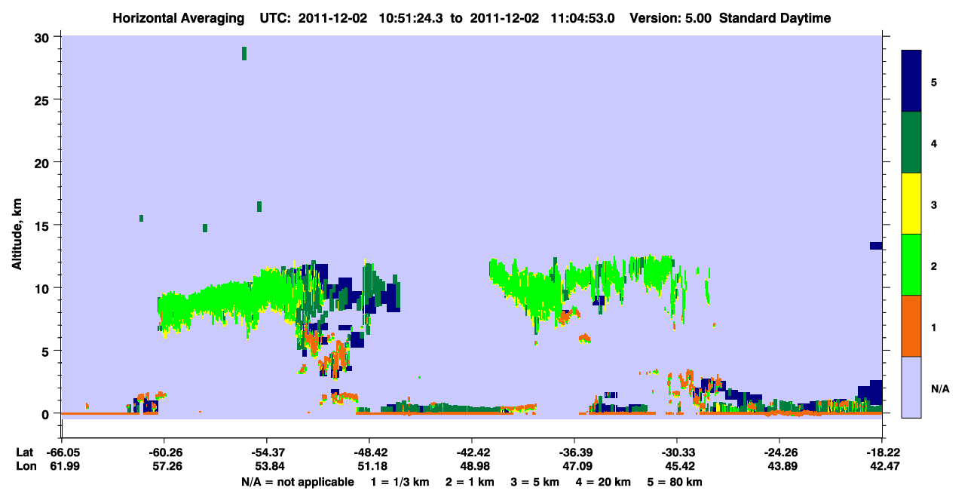Click the 'Lat' row label

(x=24, y=452)
